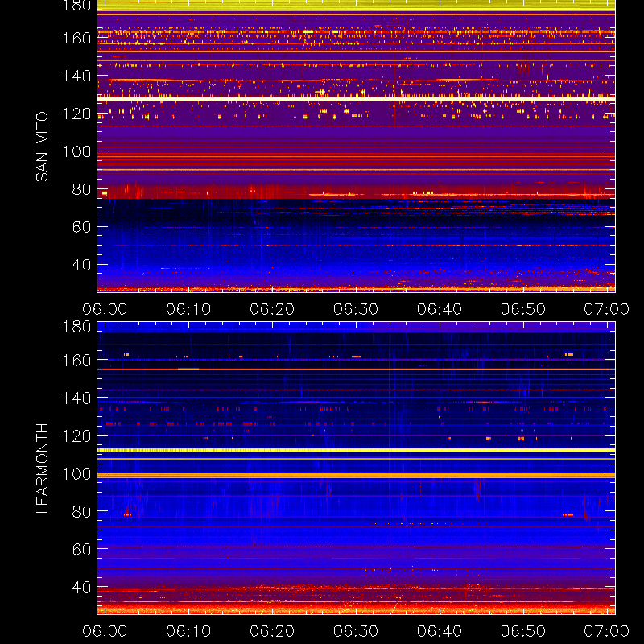
Task: Click the 06:40 time label under Learmonth plot
Action: click(x=440, y=631)
